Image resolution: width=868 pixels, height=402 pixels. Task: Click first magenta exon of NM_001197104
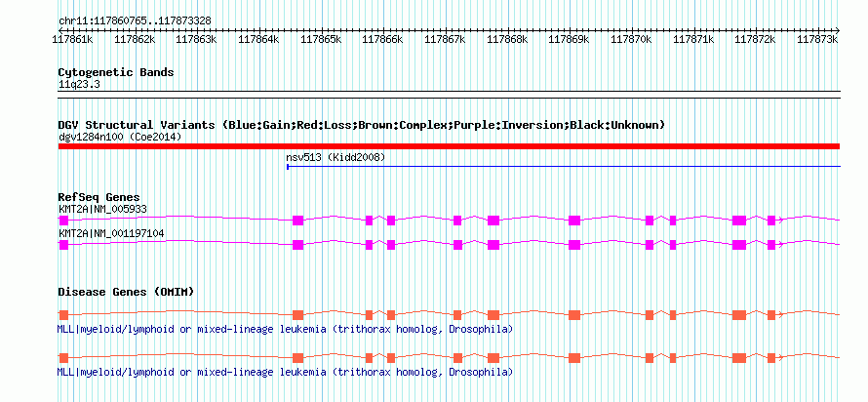point(63,245)
